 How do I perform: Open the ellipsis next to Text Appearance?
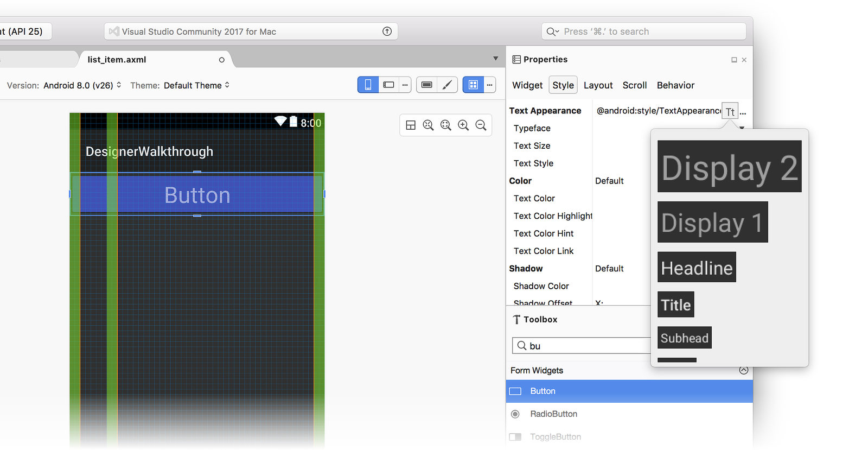click(x=743, y=112)
